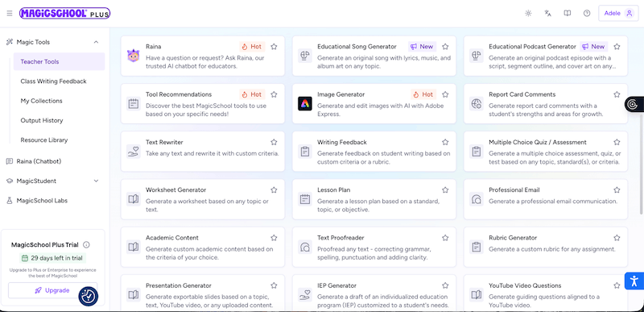Click the Rubric Generator clipboard icon
The image size is (644, 312).
(x=476, y=247)
